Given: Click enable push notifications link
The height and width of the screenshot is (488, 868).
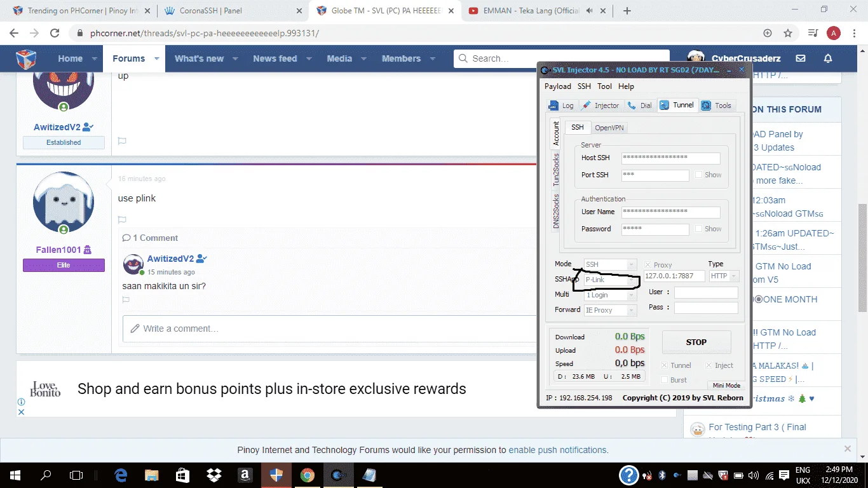Looking at the screenshot, I should tap(558, 450).
